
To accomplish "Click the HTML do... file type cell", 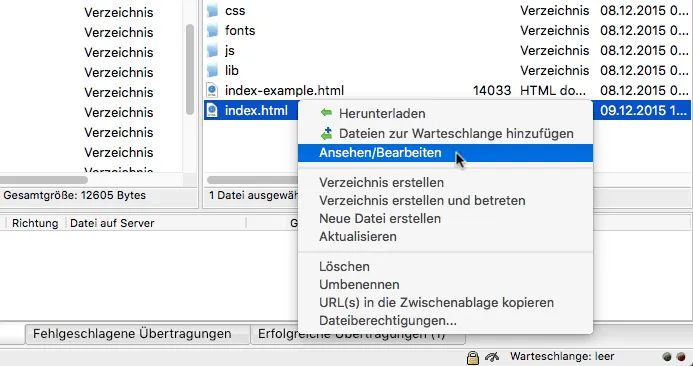I will 553,91.
